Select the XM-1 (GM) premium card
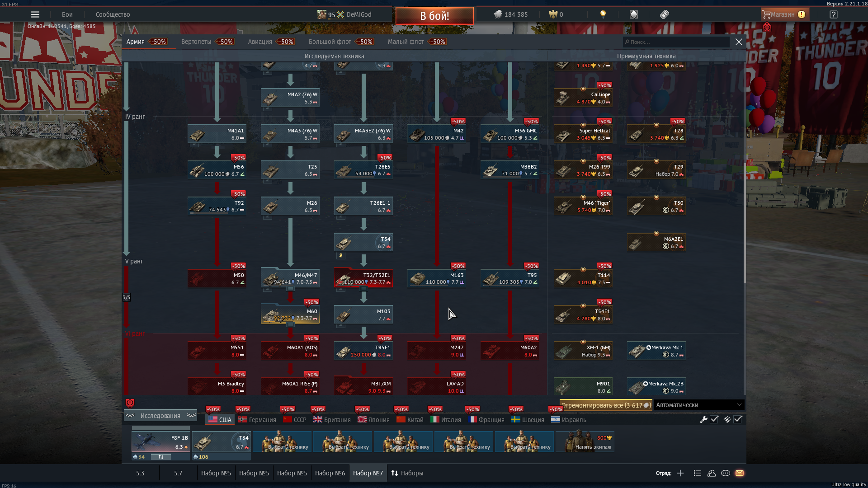Image resolution: width=868 pixels, height=488 pixels. click(583, 351)
